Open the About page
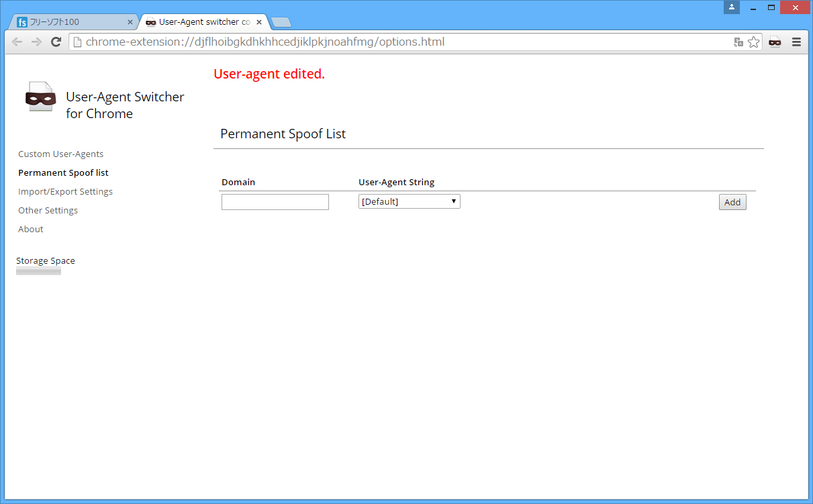 30,229
